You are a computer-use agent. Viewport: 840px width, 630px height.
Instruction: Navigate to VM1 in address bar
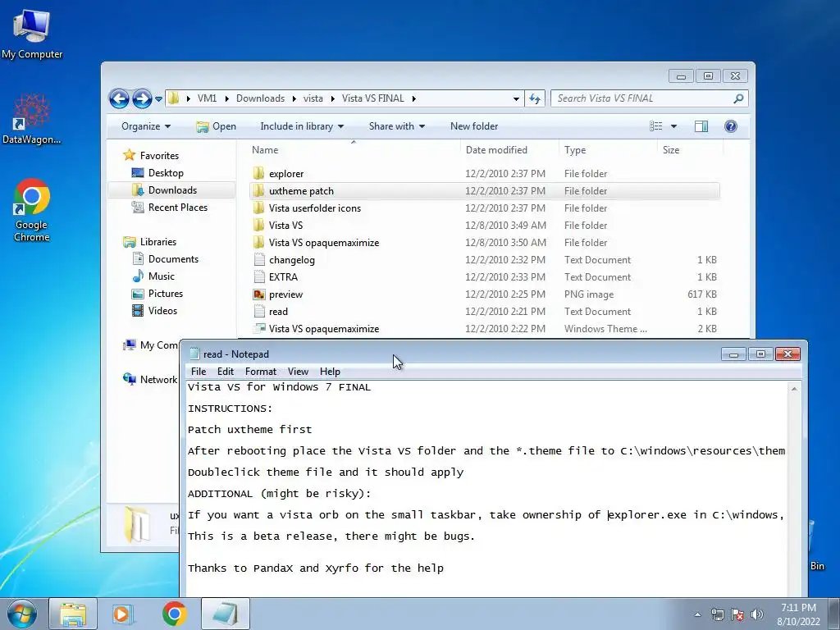(x=207, y=98)
